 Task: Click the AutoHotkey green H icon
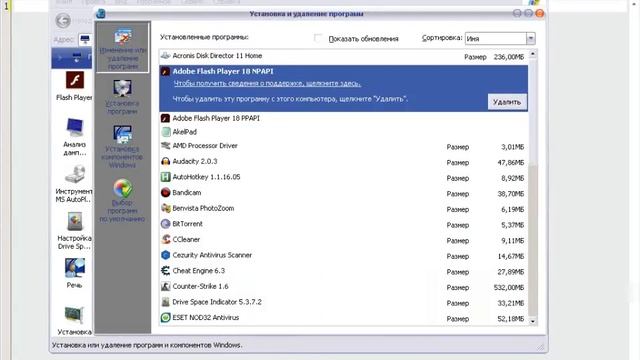point(165,177)
